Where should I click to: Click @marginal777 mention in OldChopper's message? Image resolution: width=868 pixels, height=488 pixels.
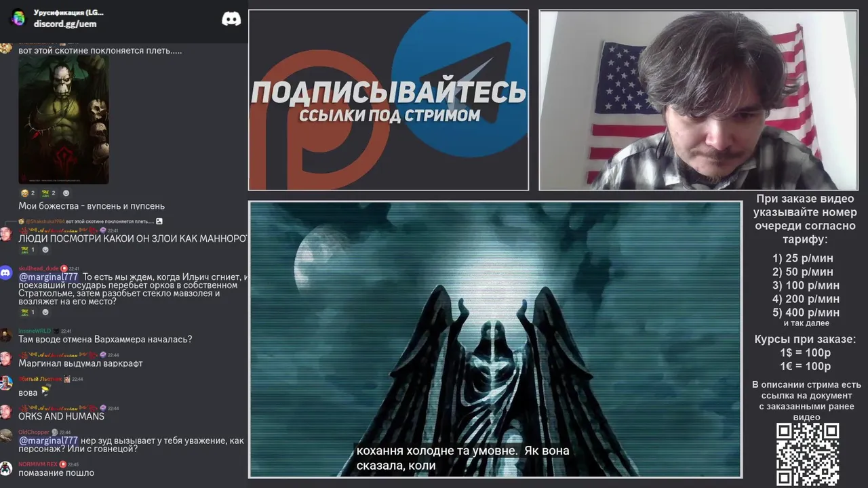(x=48, y=441)
